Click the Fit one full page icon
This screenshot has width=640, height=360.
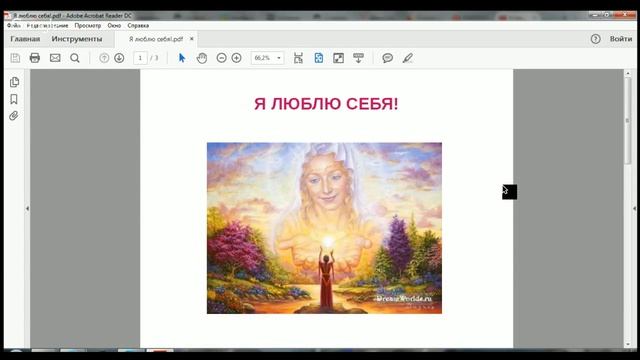tap(319, 58)
